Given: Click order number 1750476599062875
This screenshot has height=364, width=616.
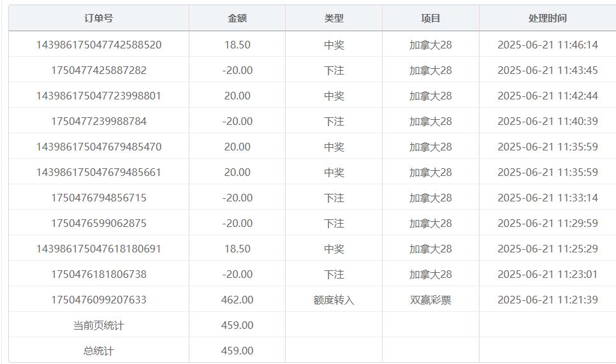Looking at the screenshot, I should 99,223.
